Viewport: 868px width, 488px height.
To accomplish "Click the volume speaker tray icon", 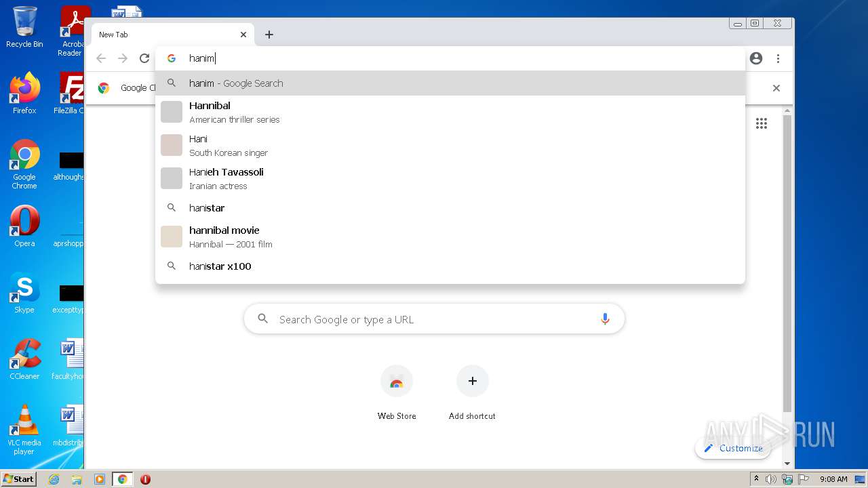I will [x=771, y=479].
